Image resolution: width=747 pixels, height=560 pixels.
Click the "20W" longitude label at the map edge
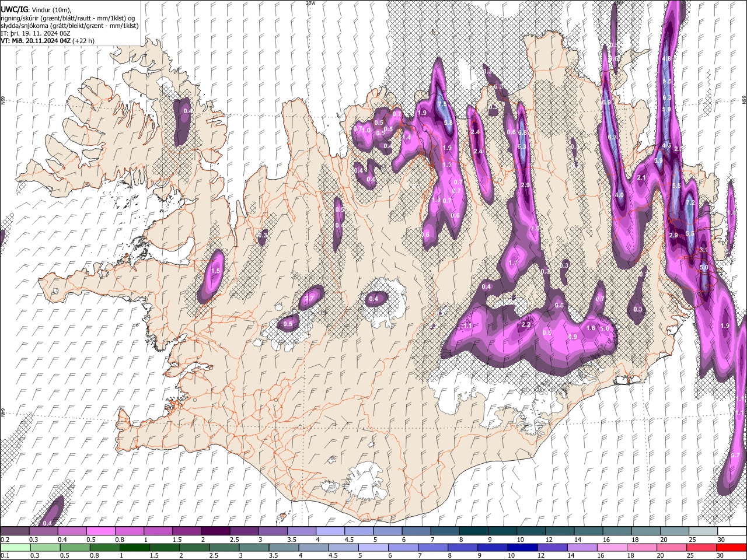(x=310, y=3)
